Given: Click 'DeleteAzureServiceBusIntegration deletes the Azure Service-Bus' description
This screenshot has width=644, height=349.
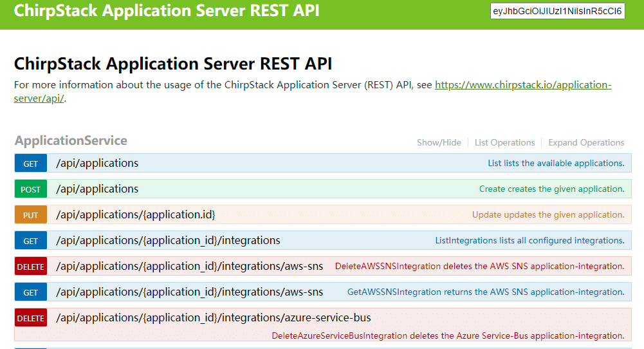Looking at the screenshot, I should (448, 336).
